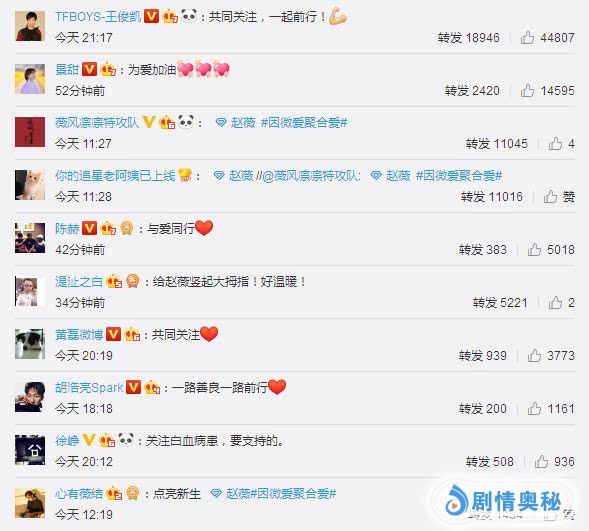This screenshot has width=589, height=531.
Task: Click thumbs-up on 黄磊微博's comment
Action: coord(534,356)
